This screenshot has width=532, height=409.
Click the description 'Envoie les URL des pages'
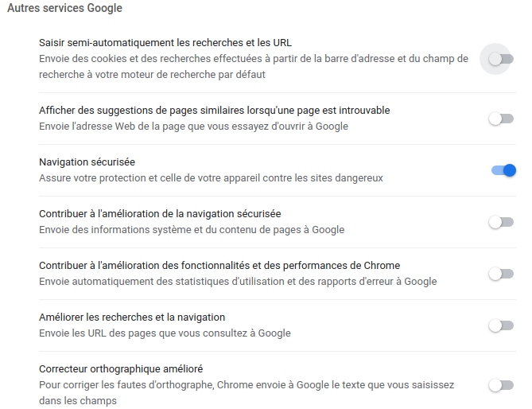(165, 333)
